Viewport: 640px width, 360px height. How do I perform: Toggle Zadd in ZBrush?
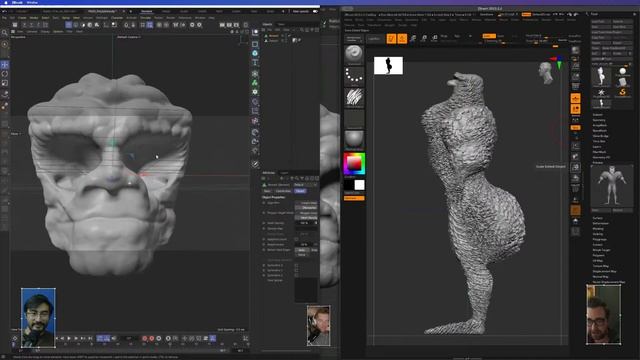tap(489, 36)
